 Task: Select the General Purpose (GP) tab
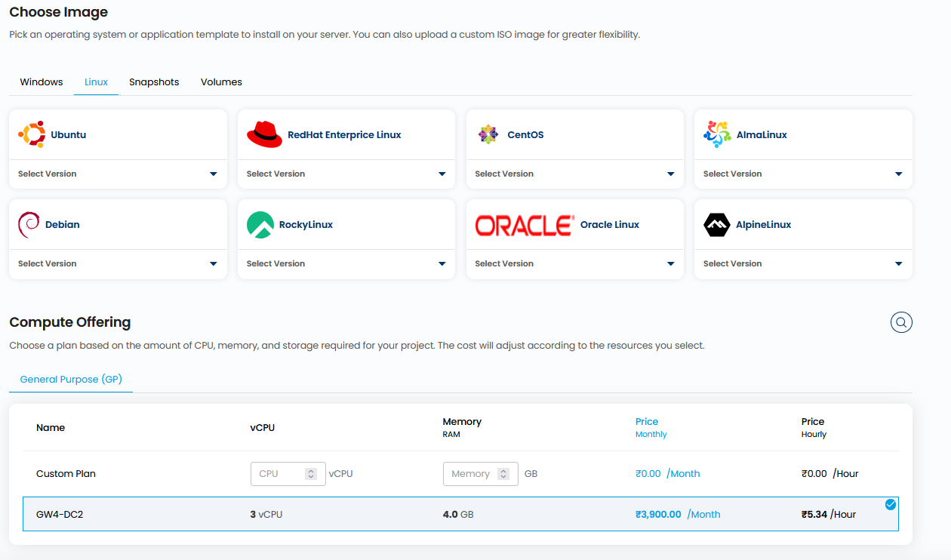(x=71, y=379)
